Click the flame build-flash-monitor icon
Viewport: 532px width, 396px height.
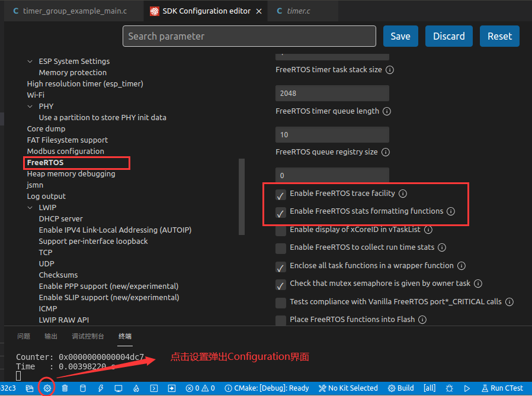[x=136, y=388]
